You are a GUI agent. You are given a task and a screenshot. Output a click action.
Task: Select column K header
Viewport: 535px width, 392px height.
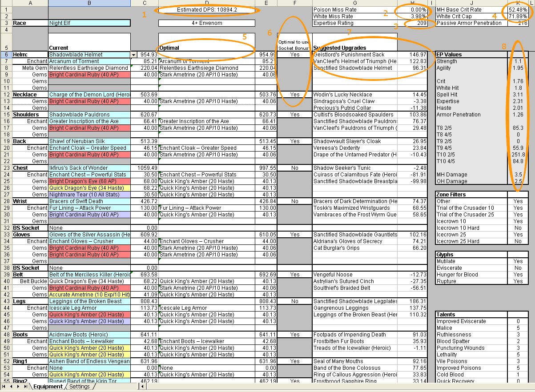518,3
